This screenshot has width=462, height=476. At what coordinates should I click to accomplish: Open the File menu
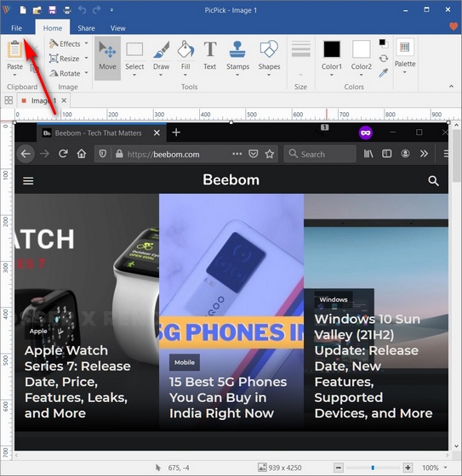pyautogui.click(x=17, y=28)
